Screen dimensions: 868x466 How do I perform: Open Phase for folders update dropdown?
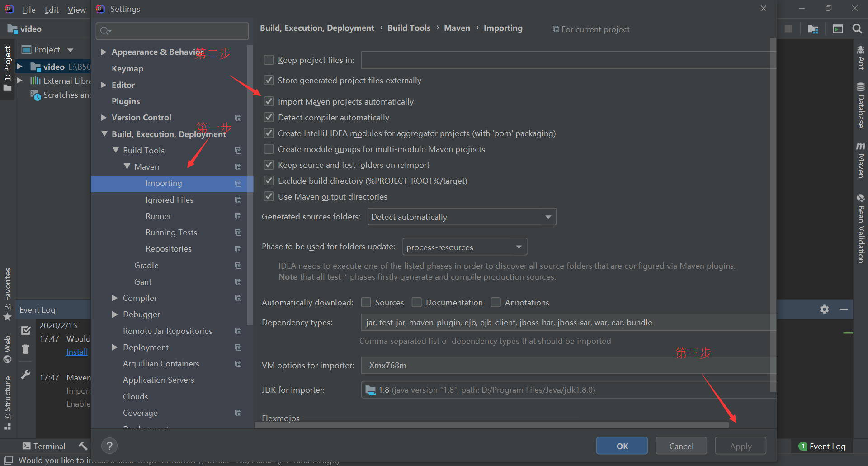(x=465, y=247)
